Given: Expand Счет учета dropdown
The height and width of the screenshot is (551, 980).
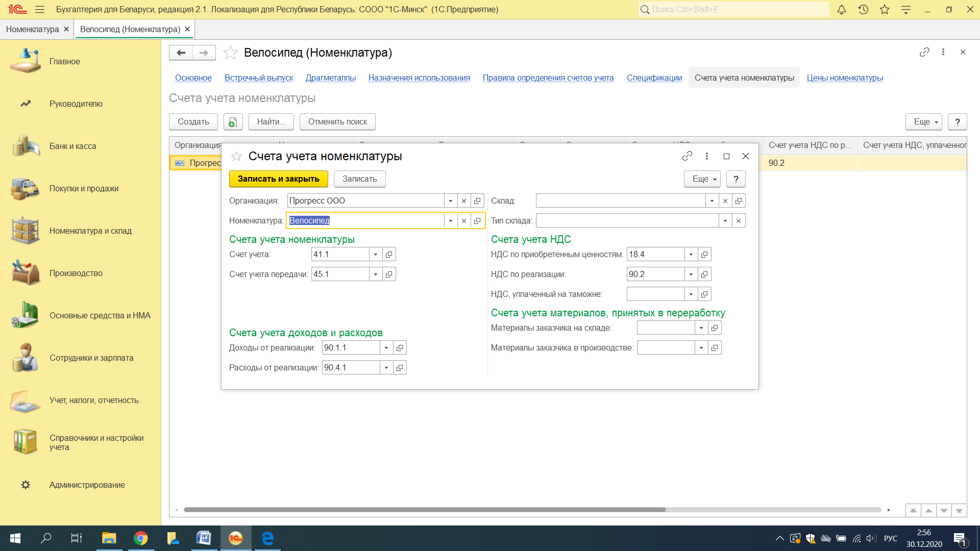Looking at the screenshot, I should (376, 254).
